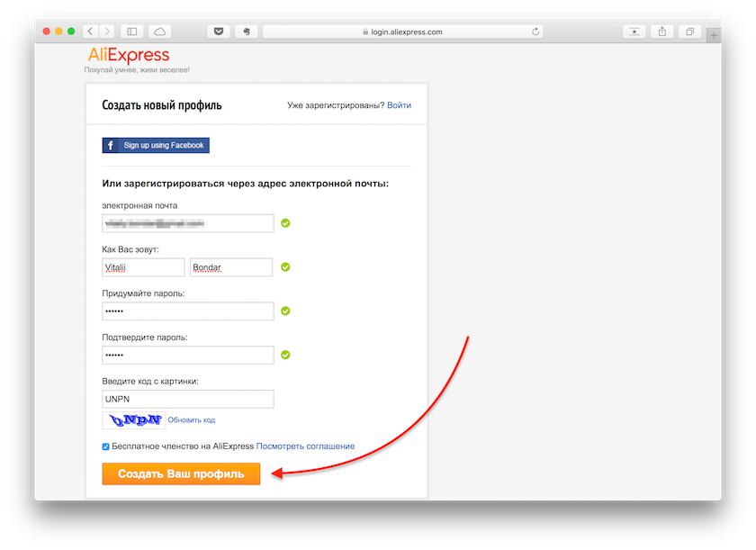Open iCloud tabs cloud icon
Screen dimensions: 756x550
[x=159, y=32]
